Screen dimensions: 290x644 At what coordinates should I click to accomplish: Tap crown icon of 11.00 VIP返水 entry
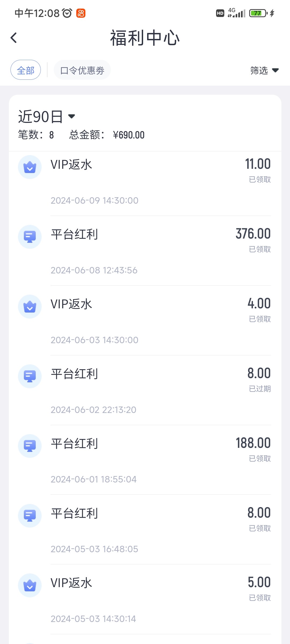(30, 167)
